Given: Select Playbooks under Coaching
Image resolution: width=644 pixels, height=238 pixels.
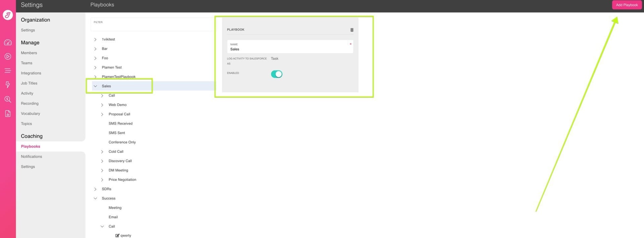Looking at the screenshot, I should point(31,146).
